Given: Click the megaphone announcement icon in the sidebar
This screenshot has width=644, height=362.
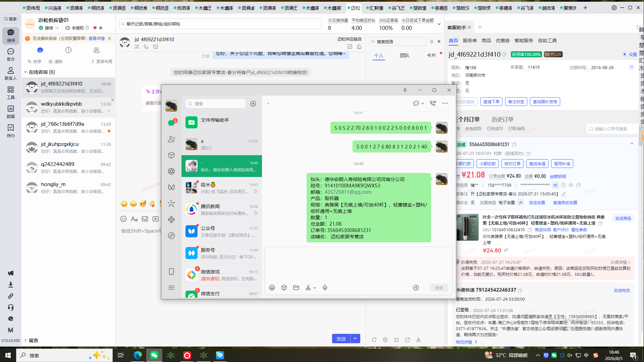Looking at the screenshot, I should point(11,273).
